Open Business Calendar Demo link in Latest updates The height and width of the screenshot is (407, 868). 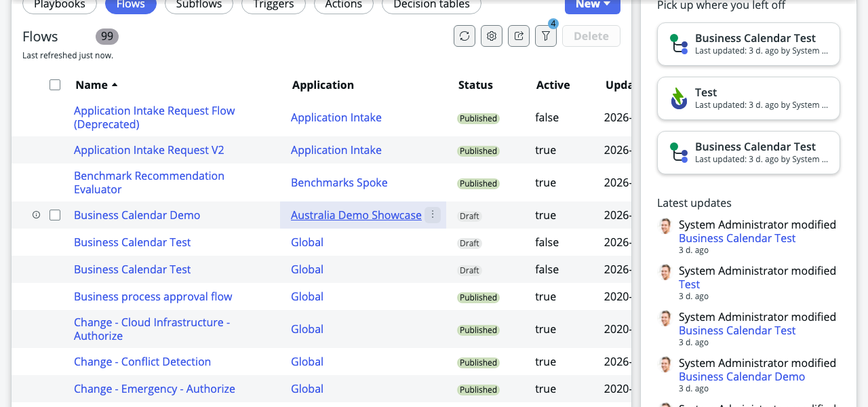coord(742,376)
